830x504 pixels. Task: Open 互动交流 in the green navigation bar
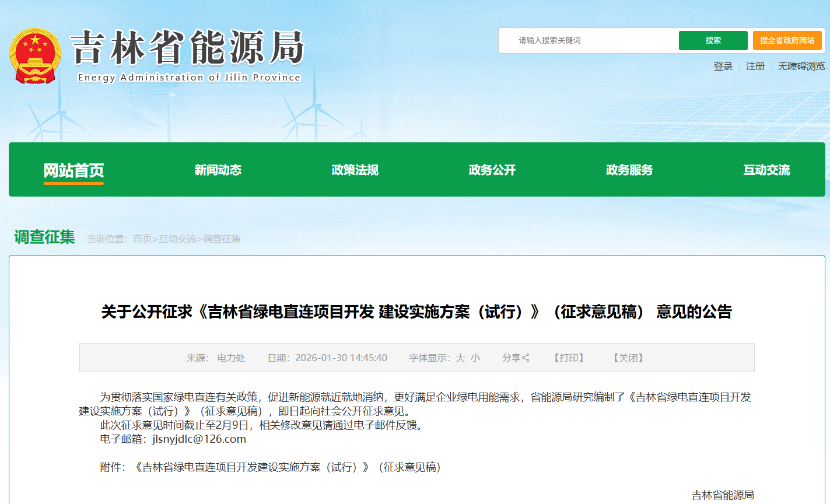tap(766, 170)
